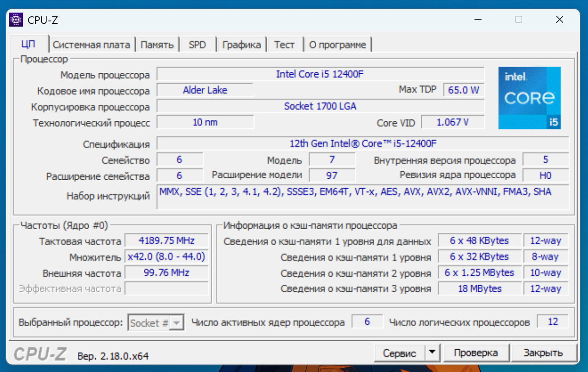Viewport: 588px width, 372px height.
Task: Click the Семейство value 6
Action: coord(180,160)
